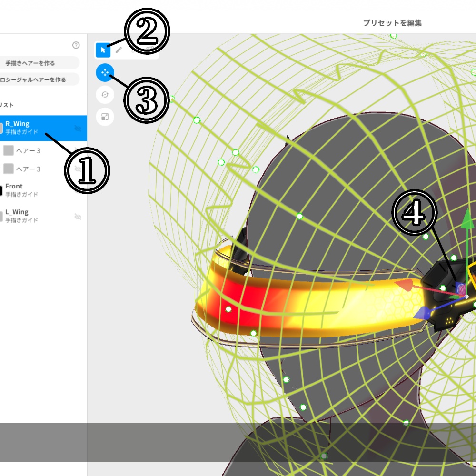Toggle visibility of the L_Wing guide
The width and height of the screenshot is (476, 476).
coord(79,216)
